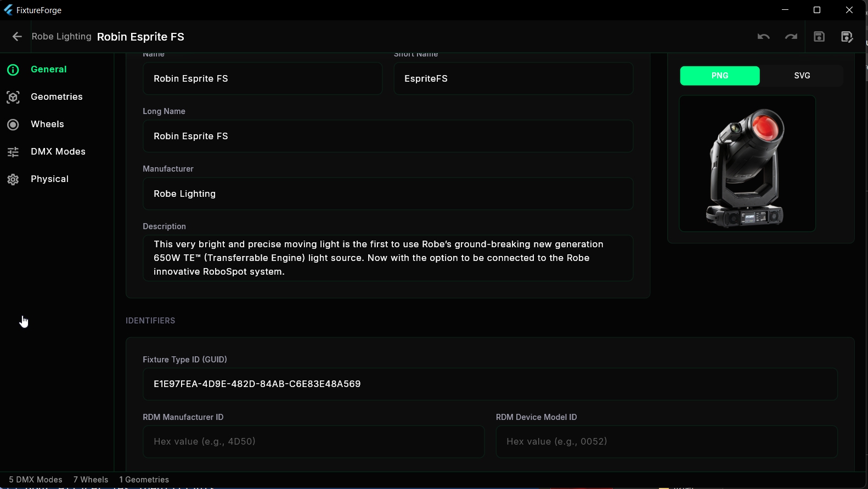Click into the Description text area
The width and height of the screenshot is (868, 489).
coord(388,258)
